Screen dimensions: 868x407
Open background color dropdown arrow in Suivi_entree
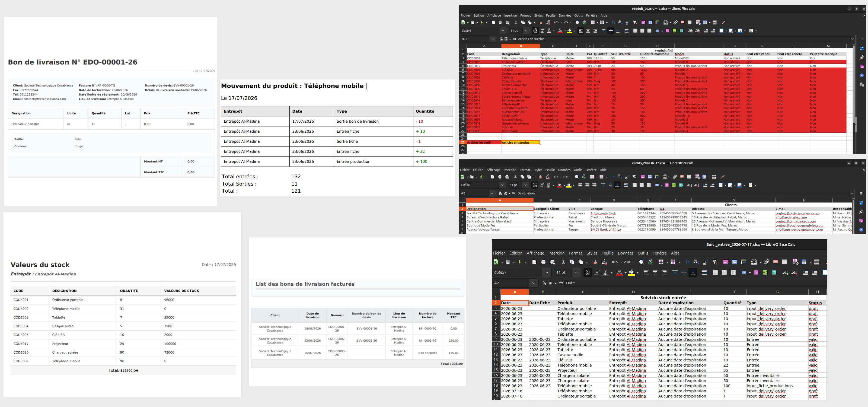638,273
